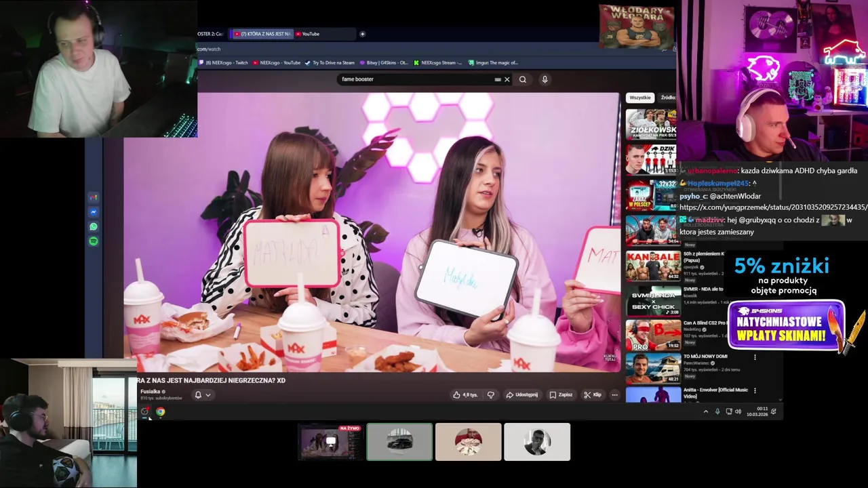
Task: Click Google Chrome icon in taskbar
Action: tap(161, 411)
